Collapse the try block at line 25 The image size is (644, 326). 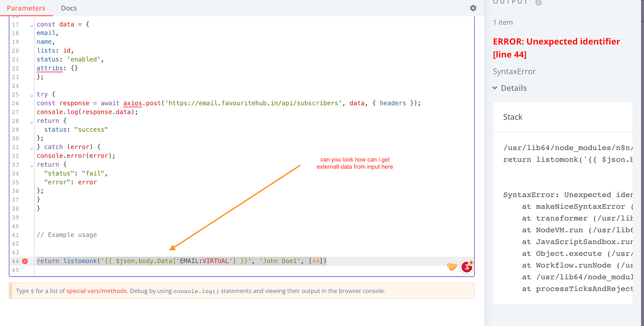[31, 94]
